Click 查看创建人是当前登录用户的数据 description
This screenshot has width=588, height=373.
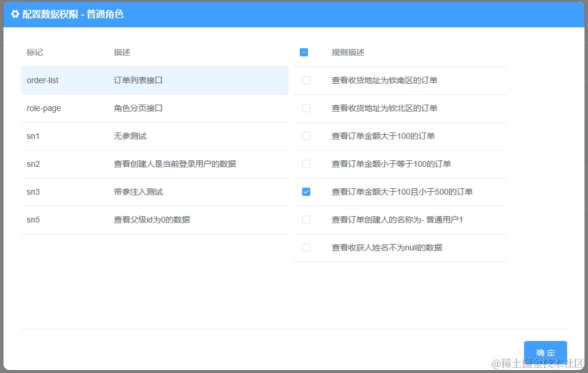(175, 164)
